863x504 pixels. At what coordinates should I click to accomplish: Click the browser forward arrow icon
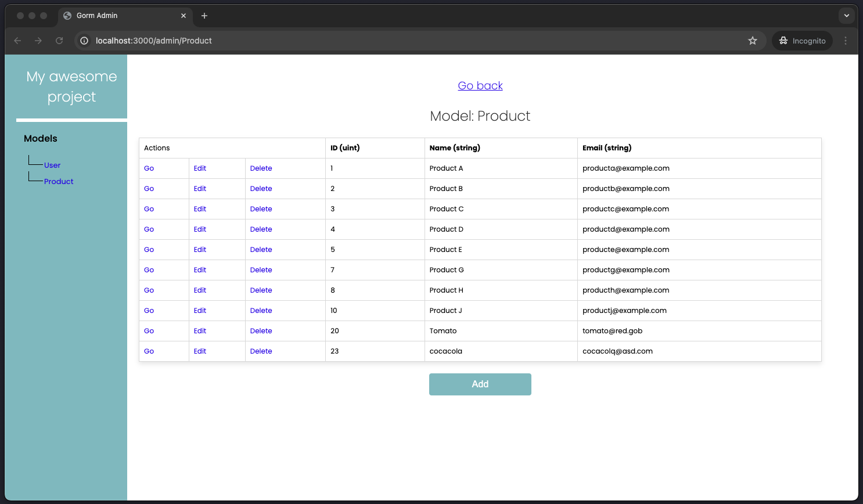[x=38, y=41]
